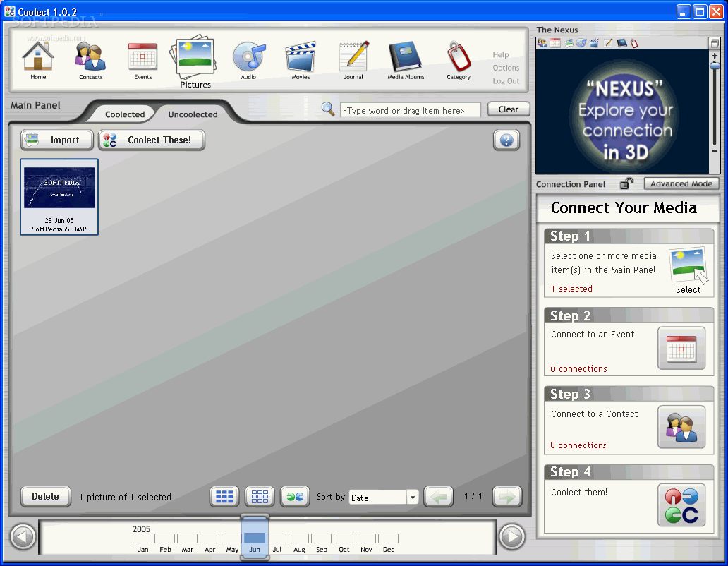Screen dimensions: 728x566
Task: Open the Audio section
Action: tap(248, 61)
